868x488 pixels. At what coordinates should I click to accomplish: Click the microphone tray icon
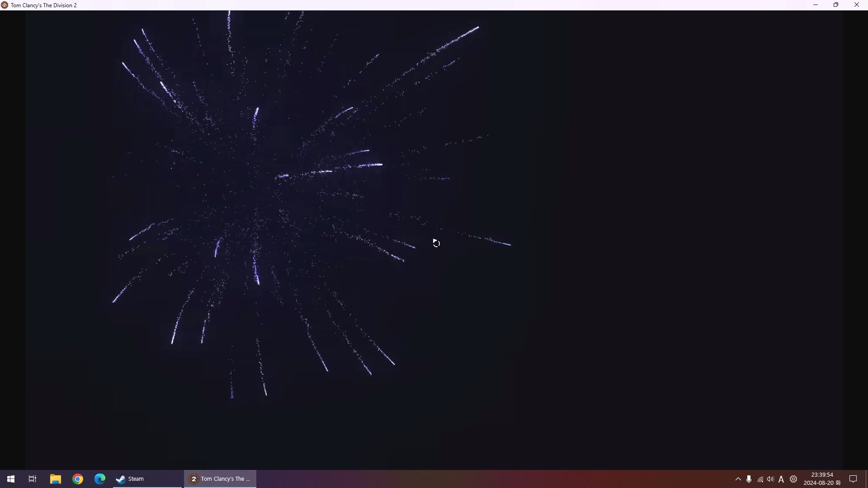point(749,479)
